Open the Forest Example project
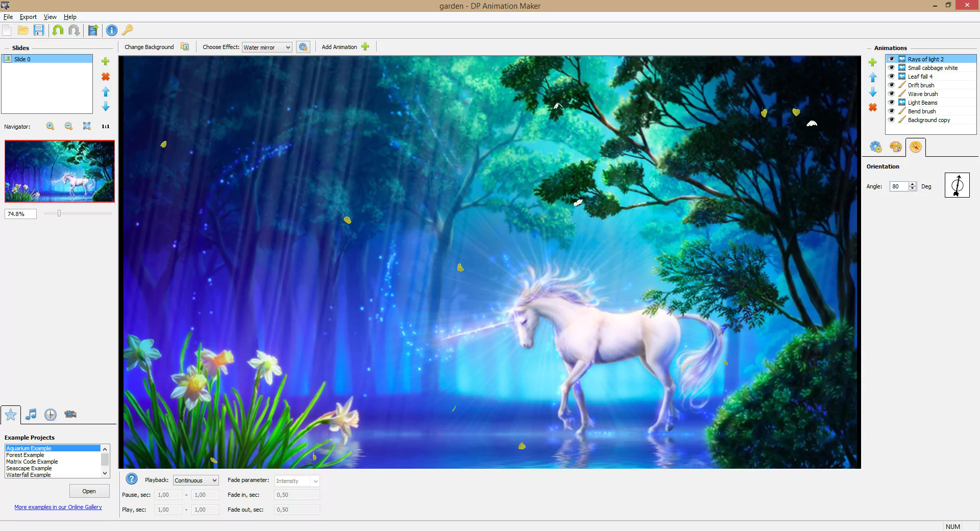980x531 pixels. point(24,454)
